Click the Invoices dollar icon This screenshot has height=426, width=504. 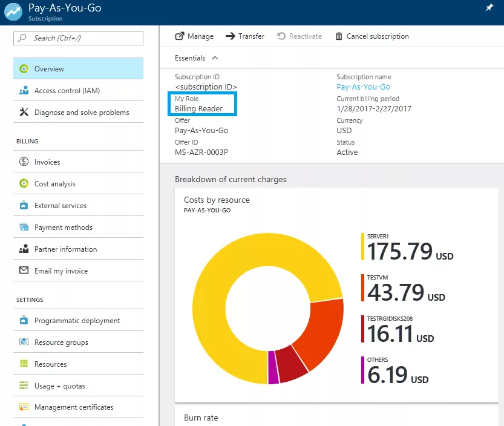pos(24,162)
